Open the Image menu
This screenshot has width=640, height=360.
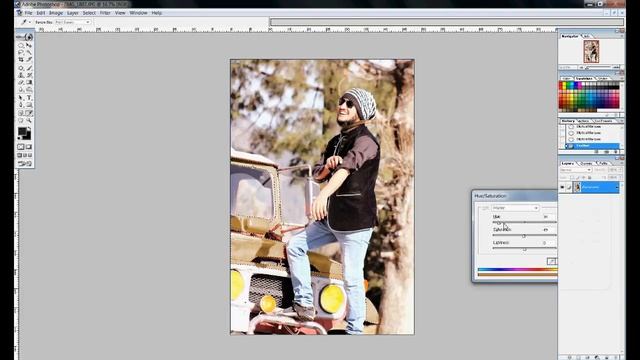(56, 13)
